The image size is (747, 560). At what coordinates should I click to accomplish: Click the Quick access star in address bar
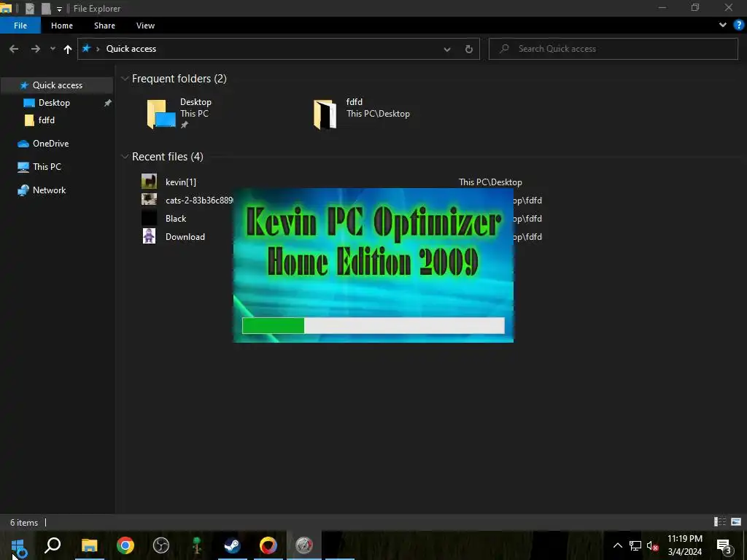tap(86, 49)
